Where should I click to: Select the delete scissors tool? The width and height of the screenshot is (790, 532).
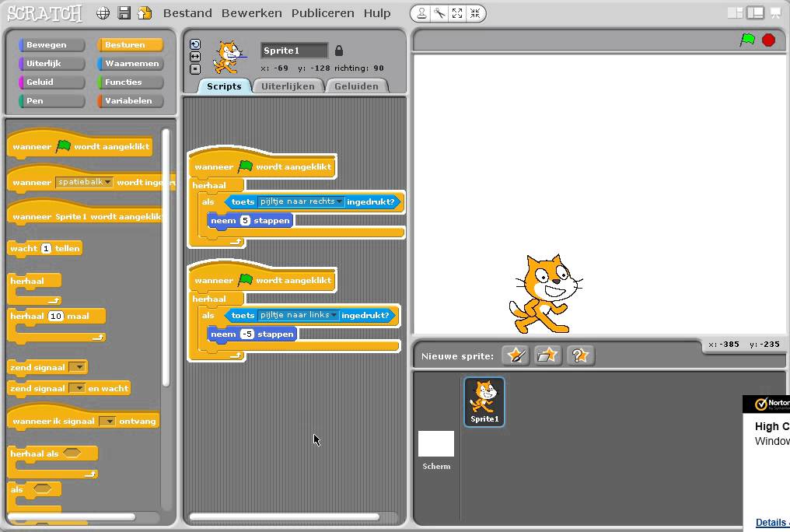pos(440,13)
